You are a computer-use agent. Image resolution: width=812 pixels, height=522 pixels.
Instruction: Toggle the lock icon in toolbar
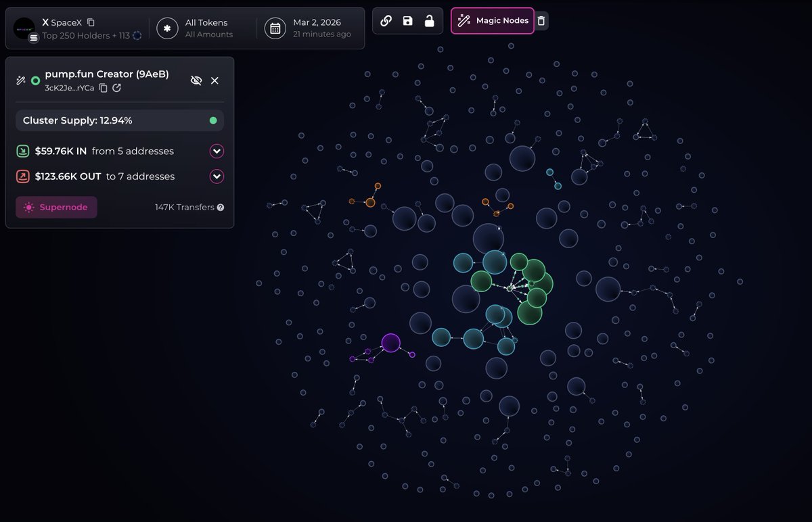[429, 21]
